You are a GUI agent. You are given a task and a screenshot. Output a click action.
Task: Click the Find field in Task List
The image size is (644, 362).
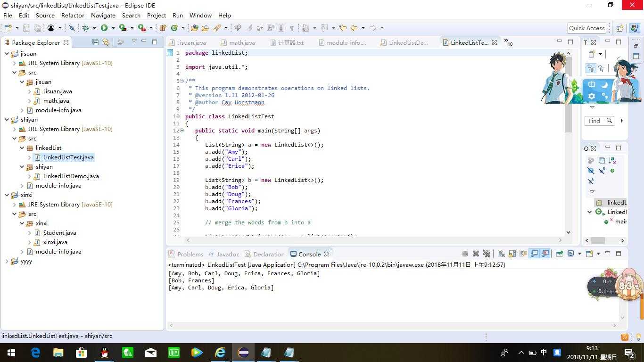pos(599,121)
